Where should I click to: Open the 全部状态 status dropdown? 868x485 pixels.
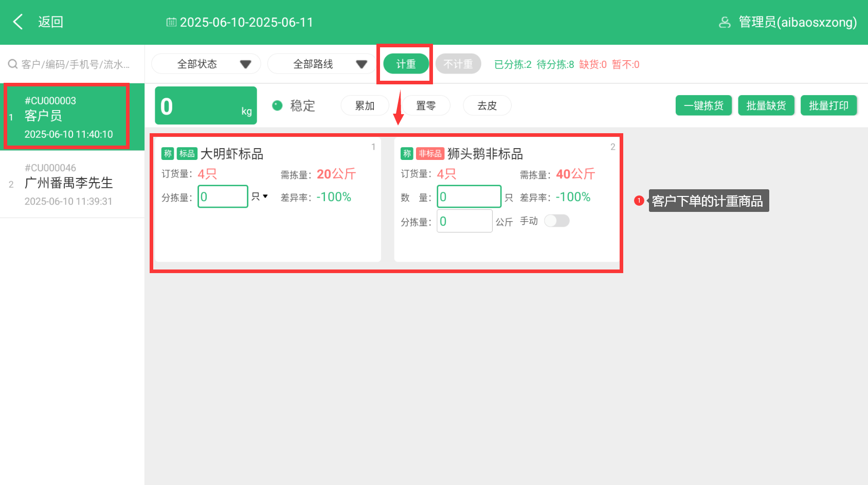coord(206,64)
